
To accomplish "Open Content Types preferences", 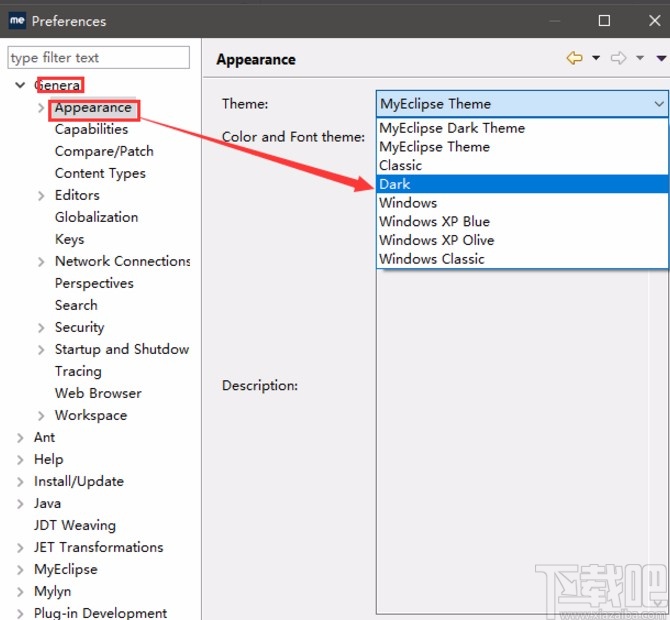I will (100, 173).
